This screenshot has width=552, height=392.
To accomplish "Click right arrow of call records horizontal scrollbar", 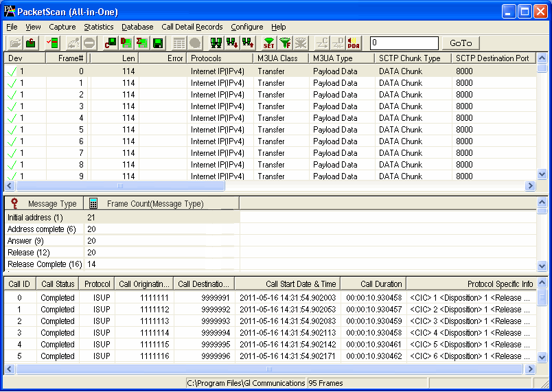I will (530, 369).
